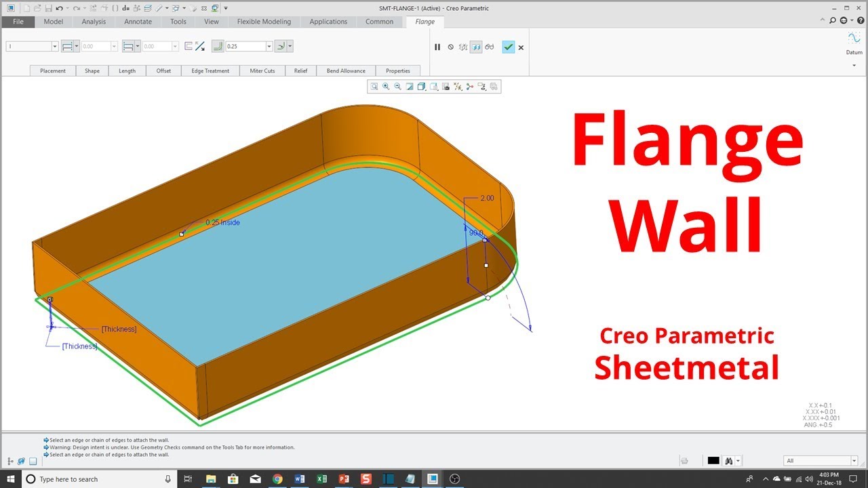Customize quick access toolbar arrow
868x488 pixels.
click(226, 8)
